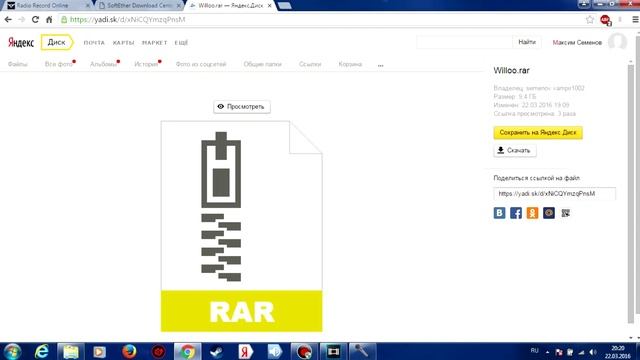Launch Internet Explorer from the taskbar
640x360 pixels.
pos(42,351)
